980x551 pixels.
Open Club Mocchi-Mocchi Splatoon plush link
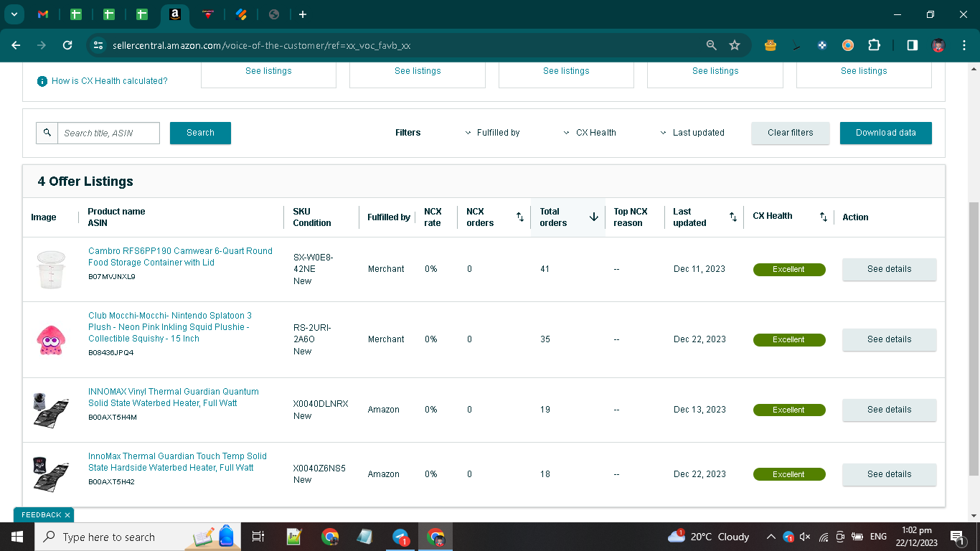tap(169, 327)
